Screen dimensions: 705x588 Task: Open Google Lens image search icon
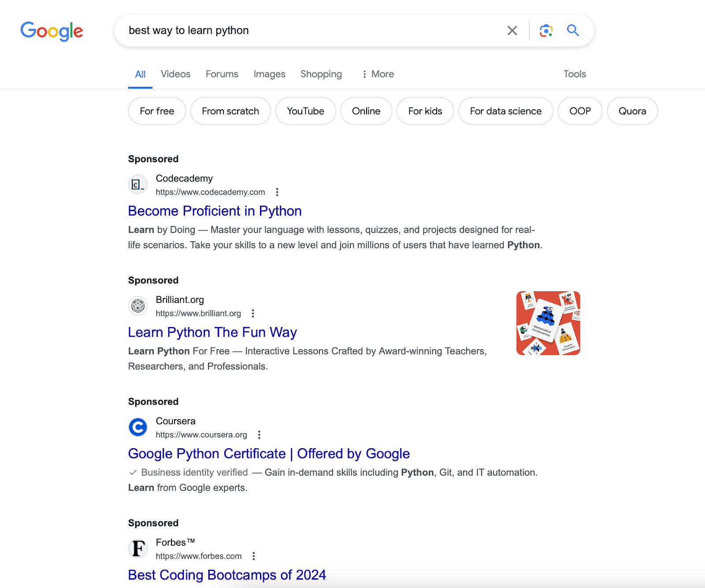pos(546,30)
